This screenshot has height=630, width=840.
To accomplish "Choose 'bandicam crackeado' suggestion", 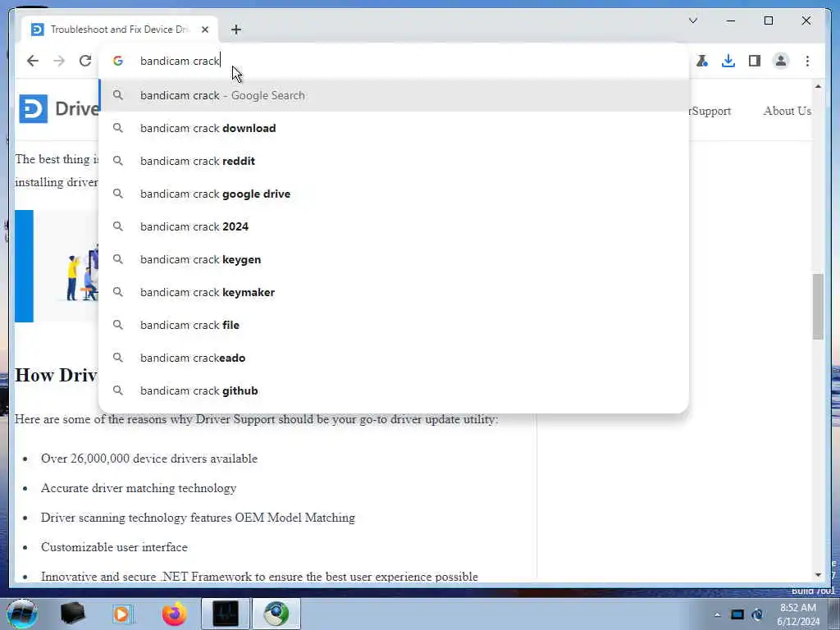I will click(394, 358).
